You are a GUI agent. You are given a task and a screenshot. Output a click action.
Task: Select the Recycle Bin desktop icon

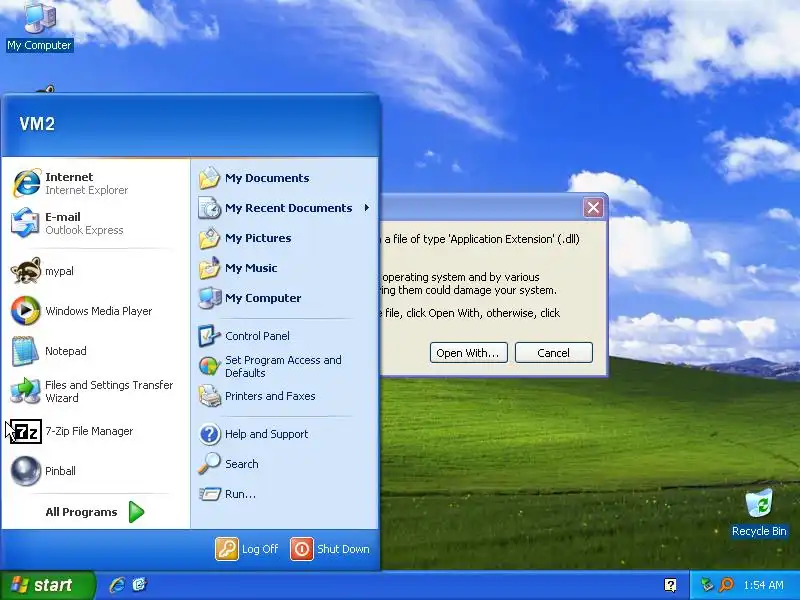[x=759, y=513]
